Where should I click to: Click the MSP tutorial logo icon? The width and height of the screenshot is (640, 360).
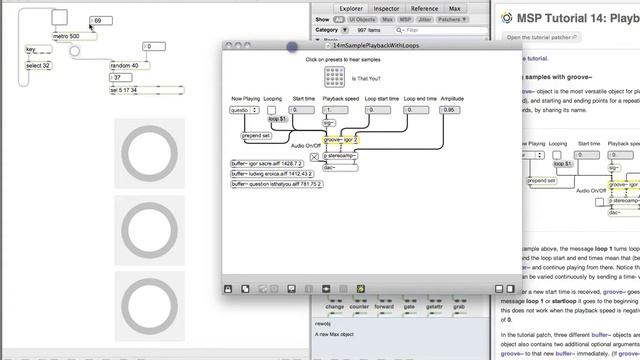click(507, 18)
